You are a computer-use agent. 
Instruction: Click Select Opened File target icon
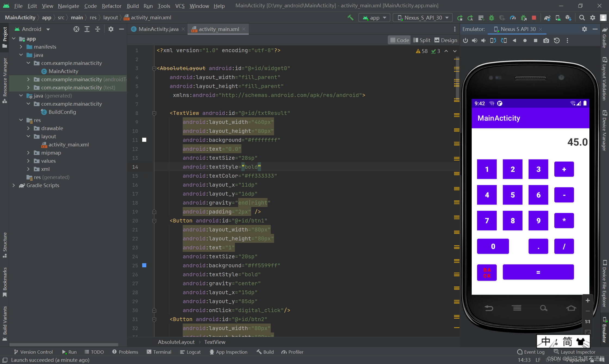76,29
